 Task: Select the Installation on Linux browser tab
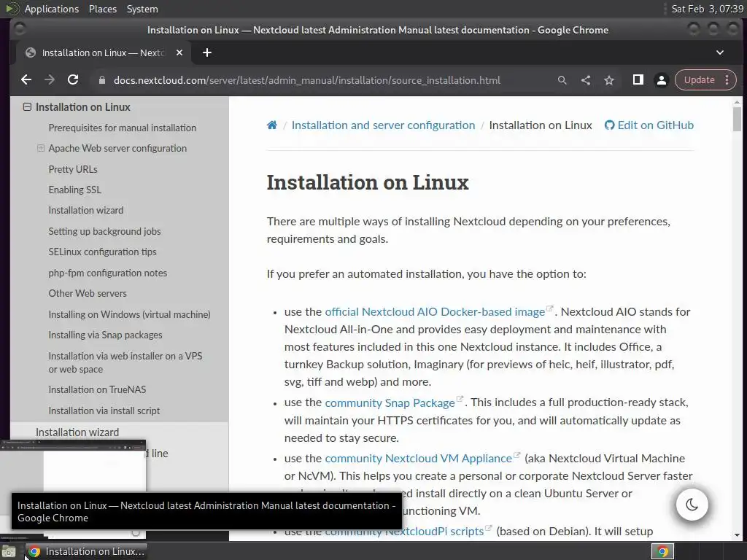[x=103, y=52]
